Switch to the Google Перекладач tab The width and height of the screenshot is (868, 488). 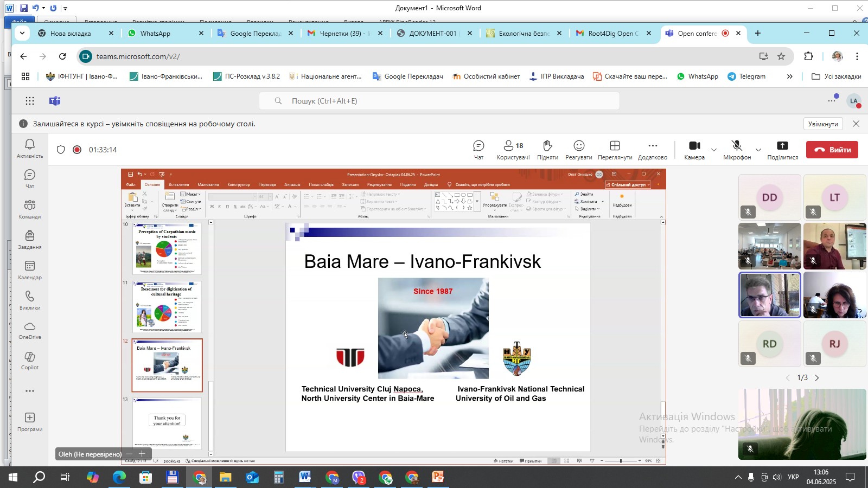255,34
